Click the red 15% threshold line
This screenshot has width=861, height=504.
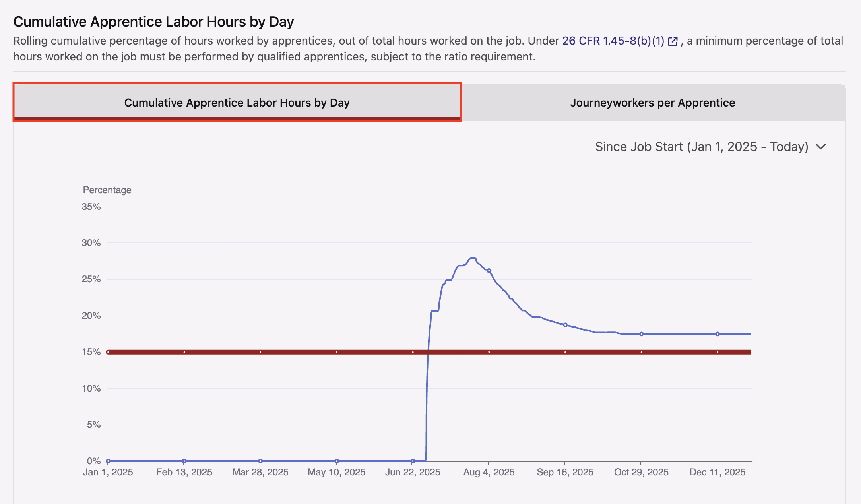pyautogui.click(x=429, y=352)
